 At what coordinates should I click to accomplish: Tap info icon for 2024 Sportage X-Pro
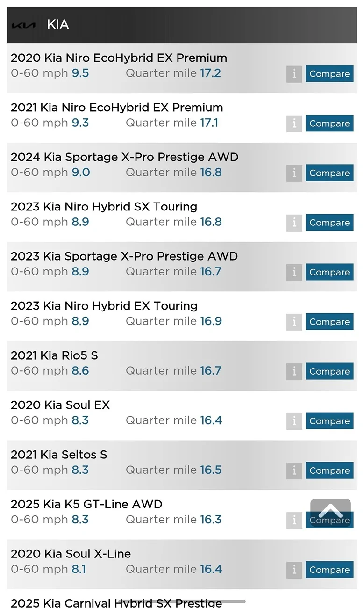(x=294, y=173)
